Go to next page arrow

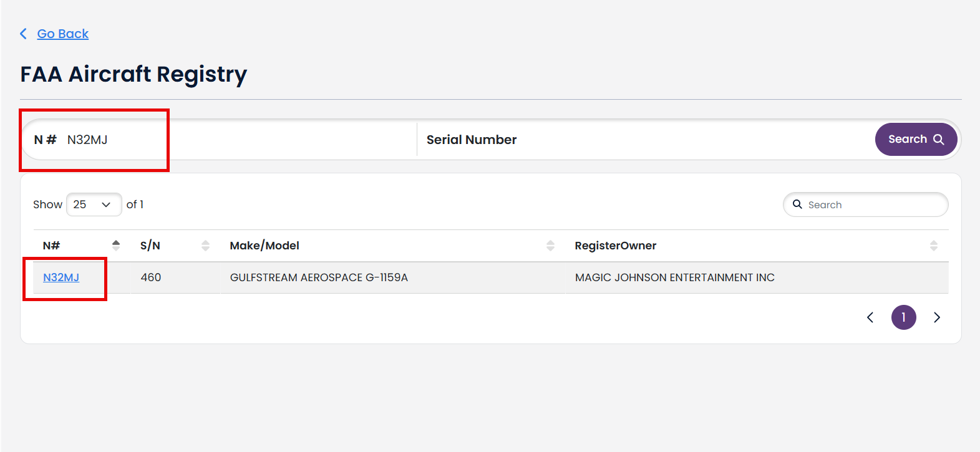point(937,317)
